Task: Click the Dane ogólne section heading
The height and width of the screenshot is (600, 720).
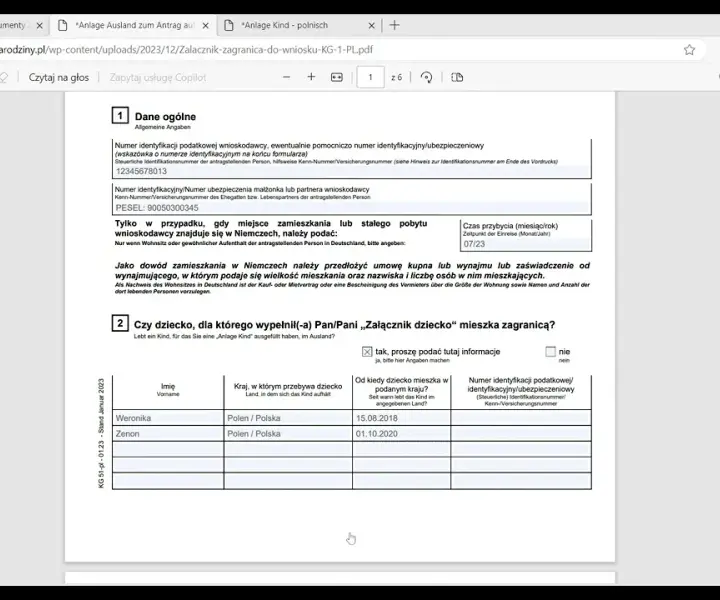Action: [165, 117]
